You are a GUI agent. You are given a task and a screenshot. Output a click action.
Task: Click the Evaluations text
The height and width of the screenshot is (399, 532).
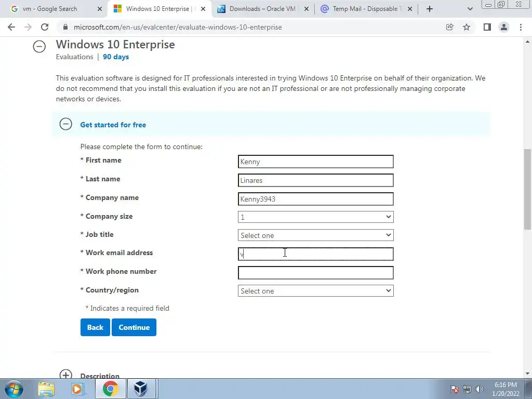pyautogui.click(x=75, y=57)
